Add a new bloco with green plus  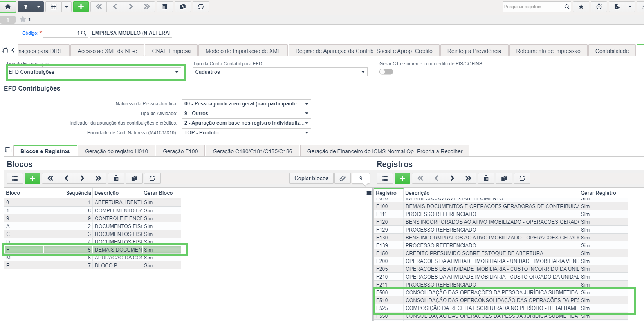32,178
